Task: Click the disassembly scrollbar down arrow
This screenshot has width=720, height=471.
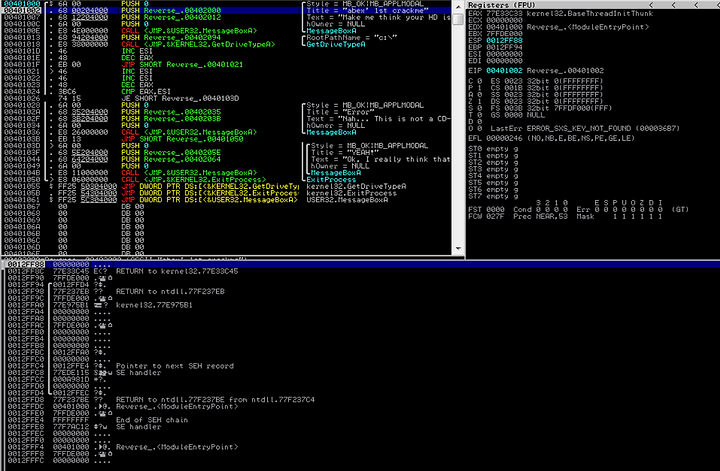Action: [458, 248]
